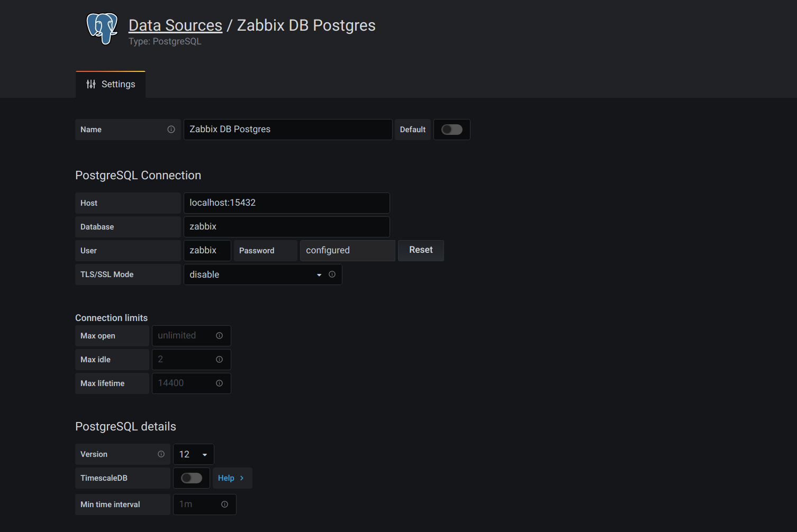Screen dimensions: 797x532
Task: Click the Version info icon
Action: (161, 454)
